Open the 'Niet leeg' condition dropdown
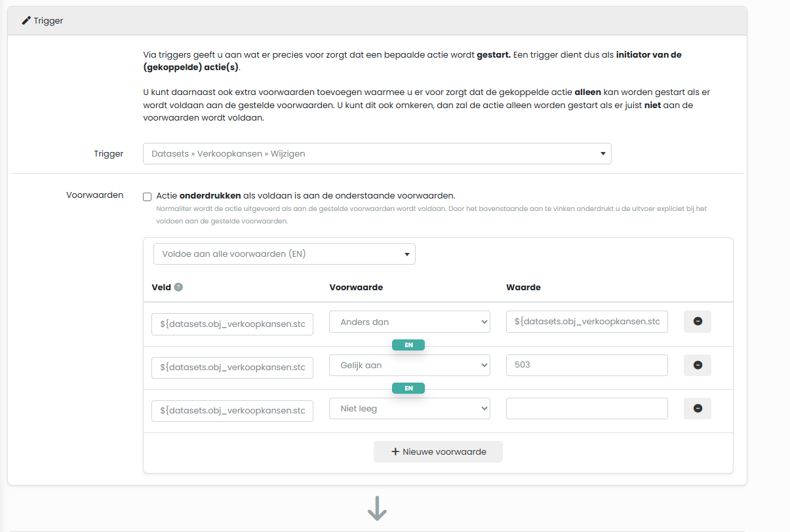This screenshot has width=790, height=532. [x=410, y=408]
